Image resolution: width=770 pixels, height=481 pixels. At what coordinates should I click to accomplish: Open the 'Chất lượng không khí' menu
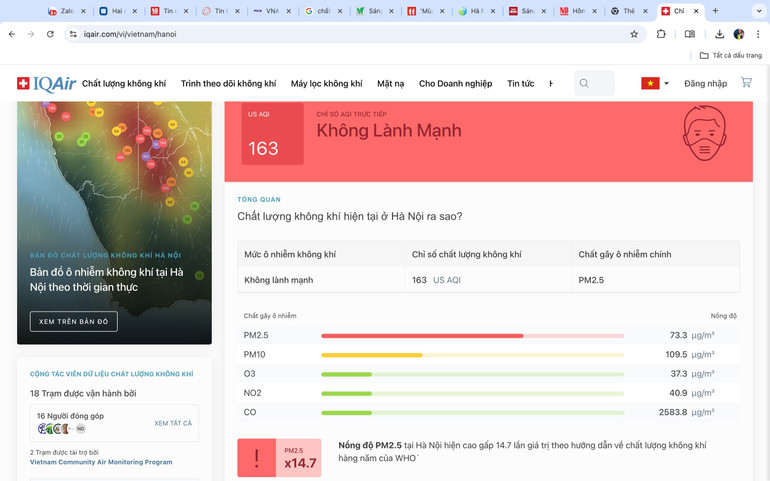click(x=124, y=84)
